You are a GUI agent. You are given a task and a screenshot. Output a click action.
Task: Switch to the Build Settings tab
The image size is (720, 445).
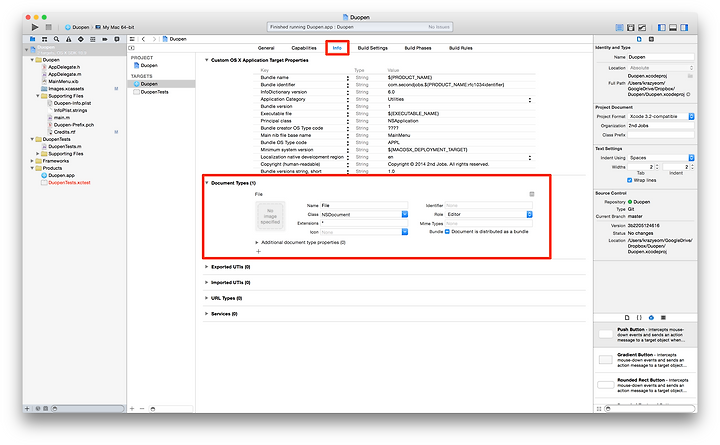[372, 48]
